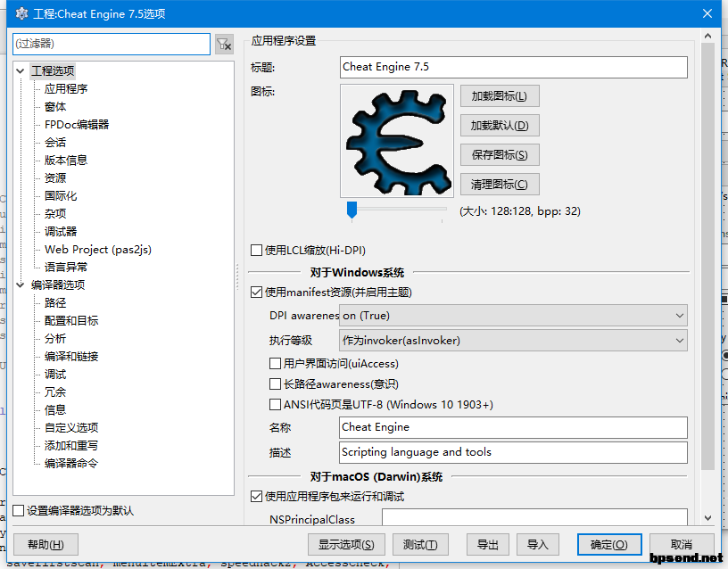Select 冗余 tree item
Image resolution: width=728 pixels, height=569 pixels.
tap(55, 392)
